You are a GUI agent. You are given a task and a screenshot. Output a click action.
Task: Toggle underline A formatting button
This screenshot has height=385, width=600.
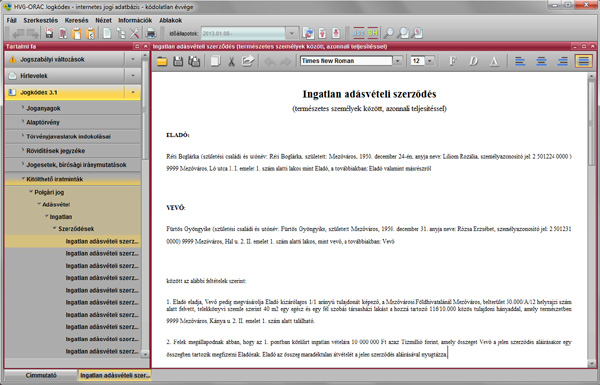[x=494, y=61]
